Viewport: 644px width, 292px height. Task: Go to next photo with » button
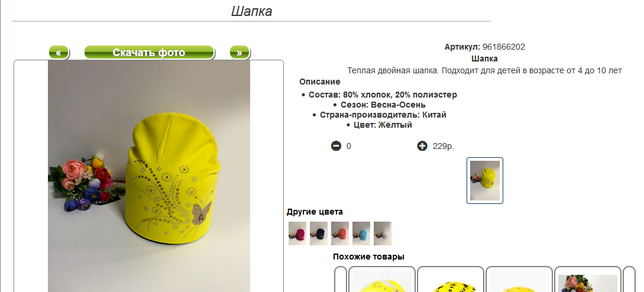[240, 52]
